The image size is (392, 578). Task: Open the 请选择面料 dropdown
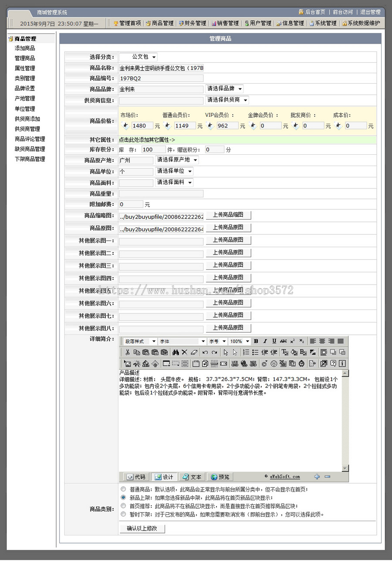pos(174,183)
